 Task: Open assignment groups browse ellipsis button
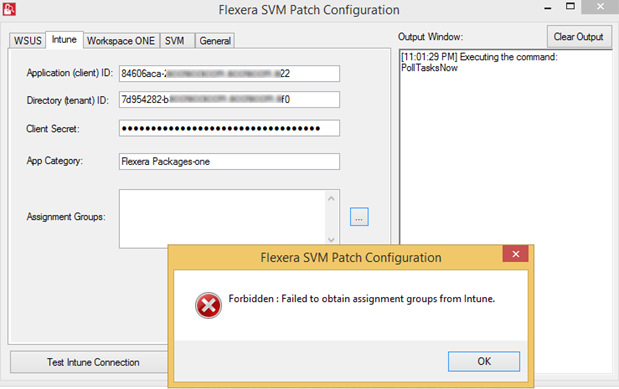tap(359, 217)
